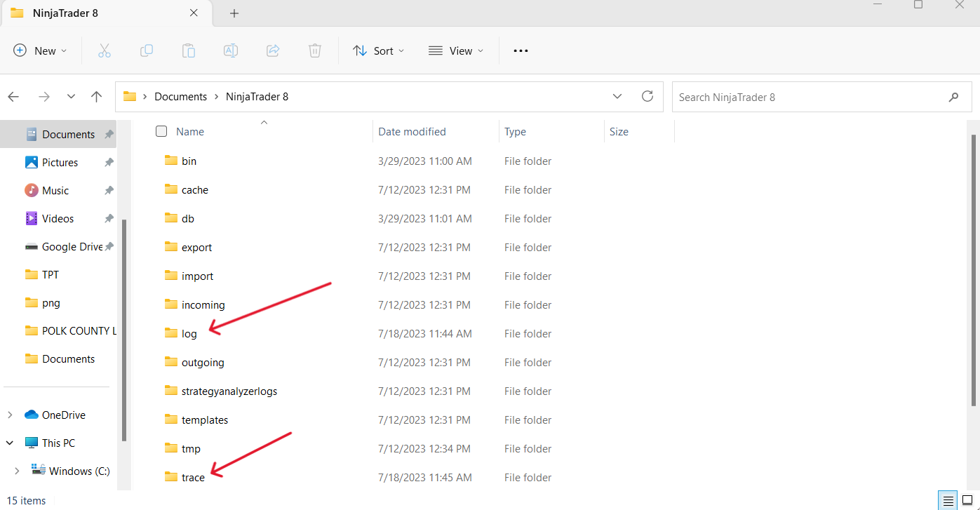Click the tmp folder icon
This screenshot has height=510, width=980.
coord(171,448)
